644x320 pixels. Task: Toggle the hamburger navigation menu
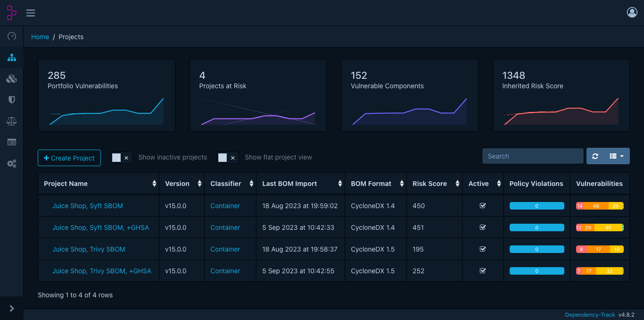pyautogui.click(x=31, y=13)
